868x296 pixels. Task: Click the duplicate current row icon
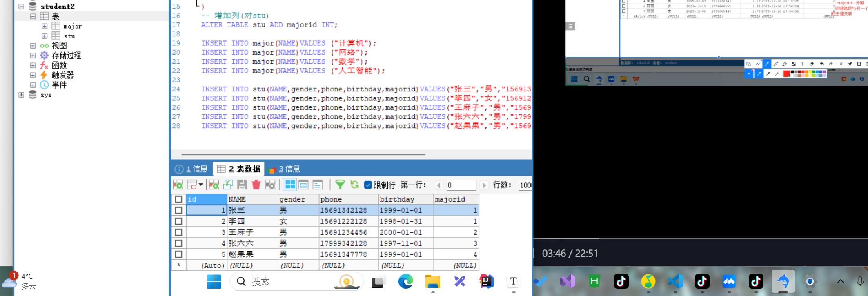228,185
